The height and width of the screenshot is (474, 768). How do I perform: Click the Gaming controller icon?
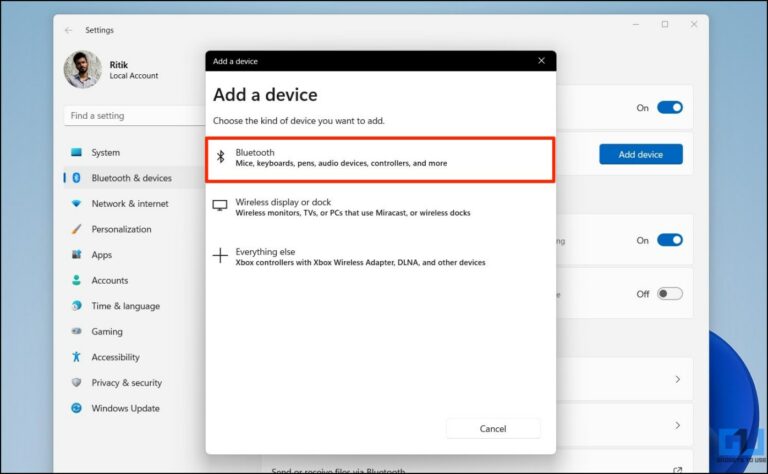76,331
